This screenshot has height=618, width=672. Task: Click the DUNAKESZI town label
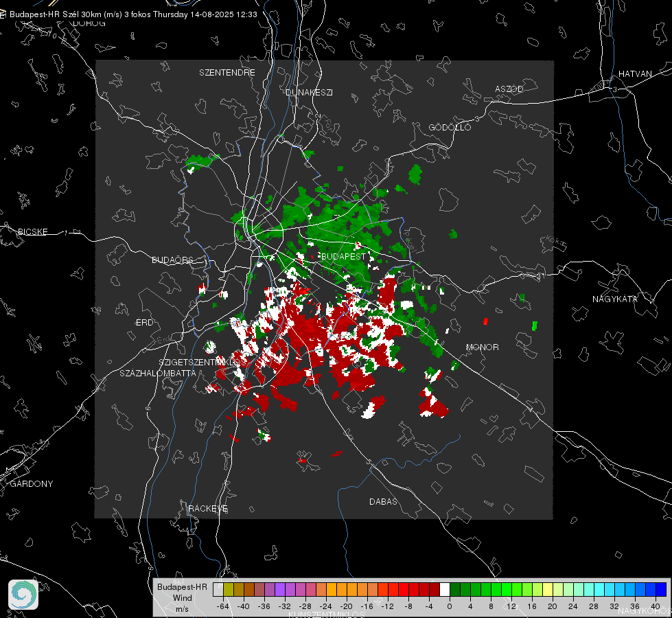coord(309,92)
